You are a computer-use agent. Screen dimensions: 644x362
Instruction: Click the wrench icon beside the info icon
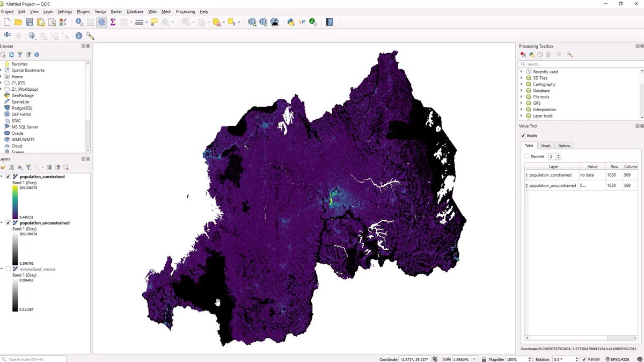pyautogui.click(x=90, y=36)
